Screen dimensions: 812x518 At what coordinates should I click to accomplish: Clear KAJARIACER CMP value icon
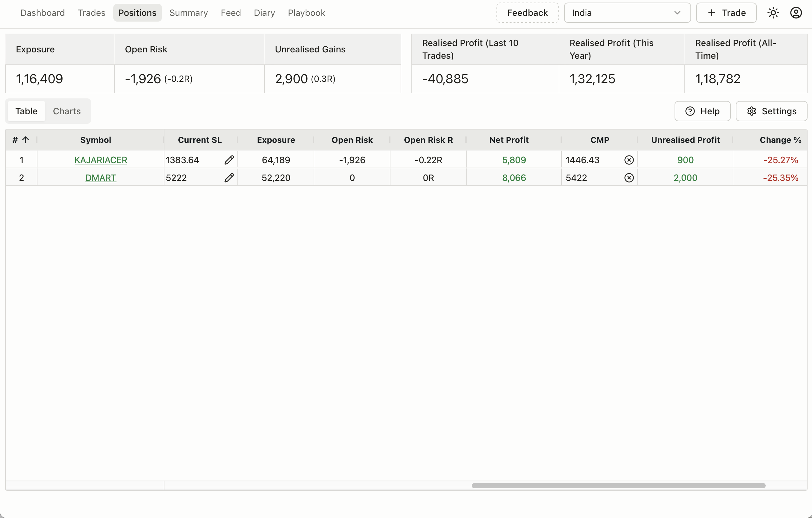click(x=629, y=160)
